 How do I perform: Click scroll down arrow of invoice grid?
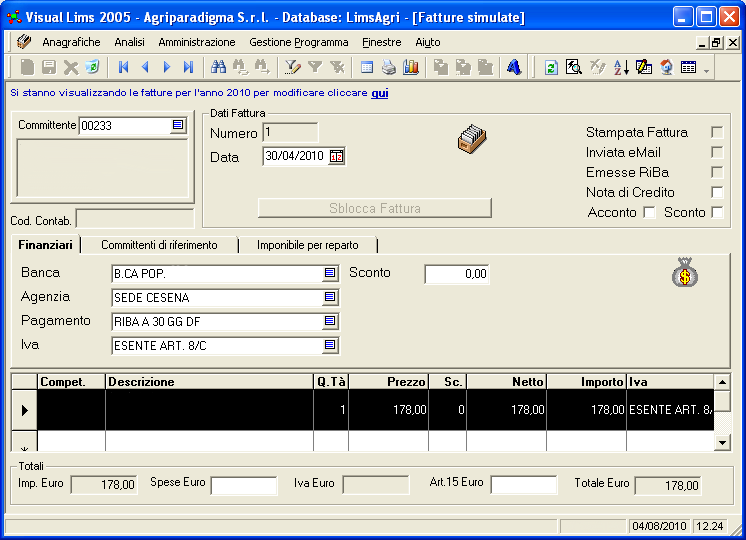(x=722, y=443)
